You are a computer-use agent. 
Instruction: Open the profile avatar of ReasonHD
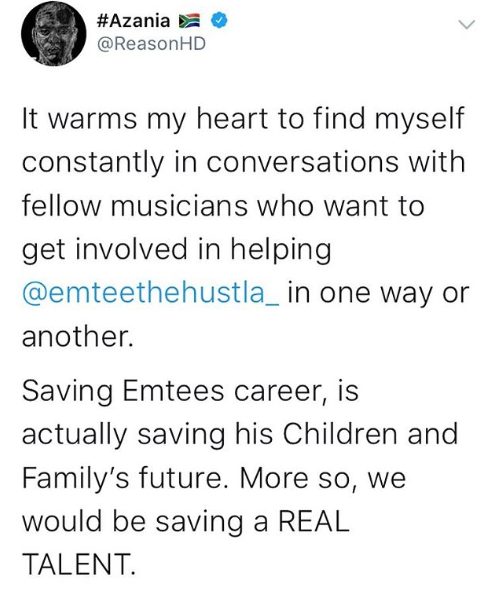[53, 34]
